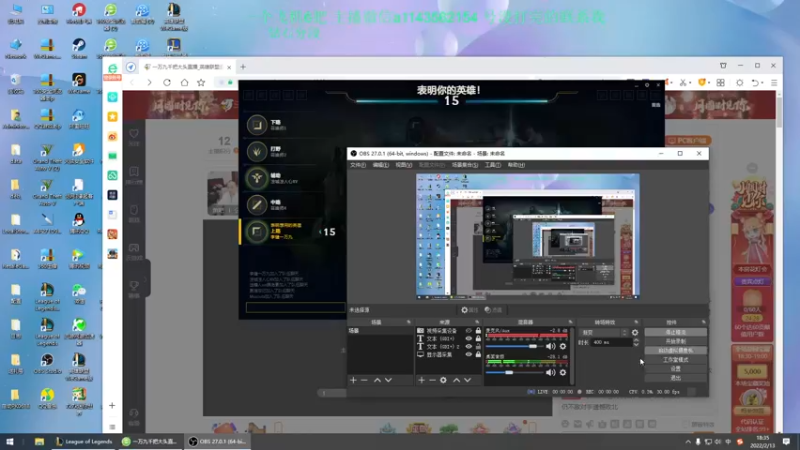
Task: Expand the browser sidebar collapse handle
Action: [x=146, y=279]
